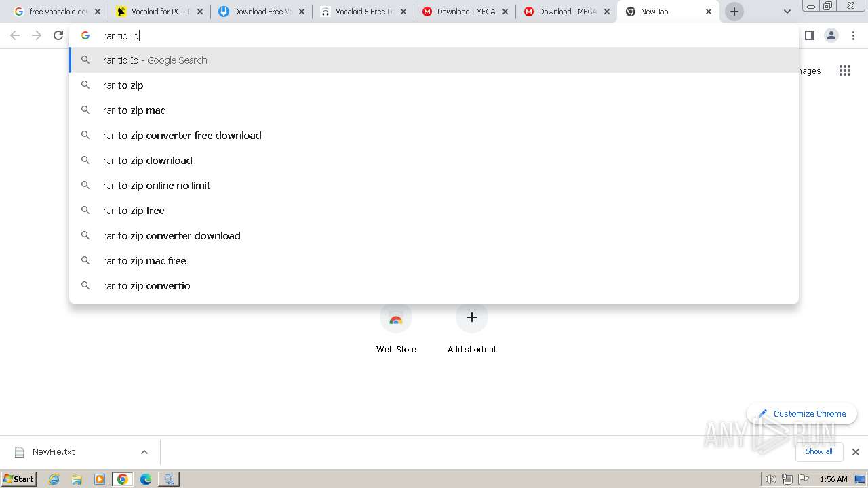Click the Chrome taskbar icon
Screen dimensions: 868x488
click(123, 479)
